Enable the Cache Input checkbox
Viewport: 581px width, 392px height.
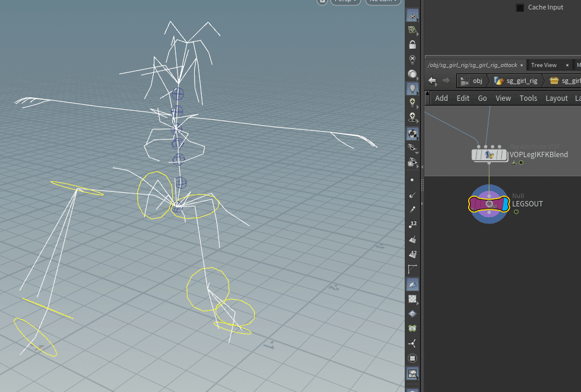[520, 7]
